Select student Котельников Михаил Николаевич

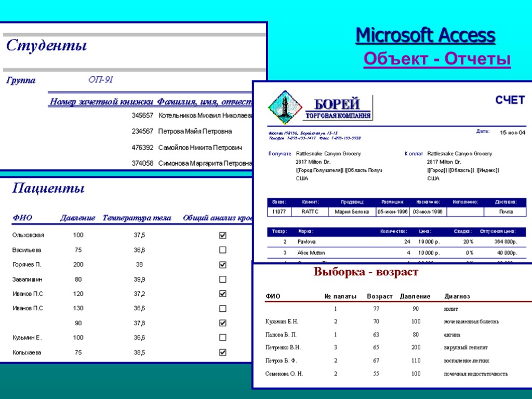[x=205, y=116]
